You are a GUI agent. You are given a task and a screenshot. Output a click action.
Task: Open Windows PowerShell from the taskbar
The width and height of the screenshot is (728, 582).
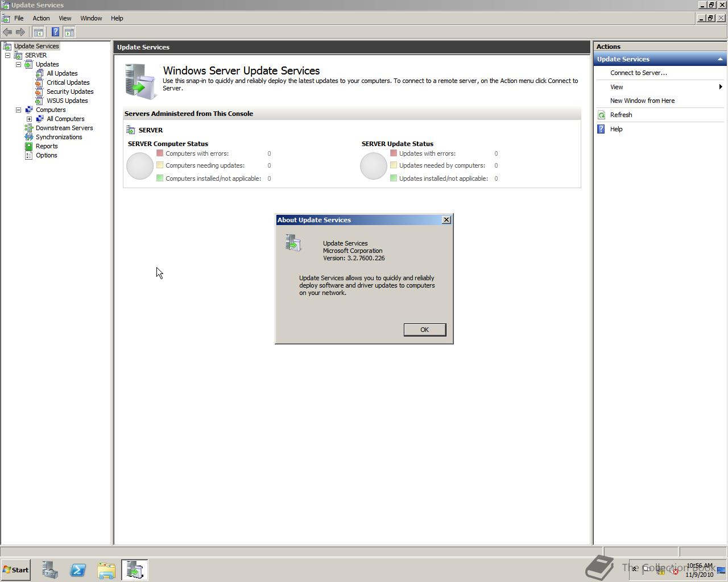(x=78, y=569)
